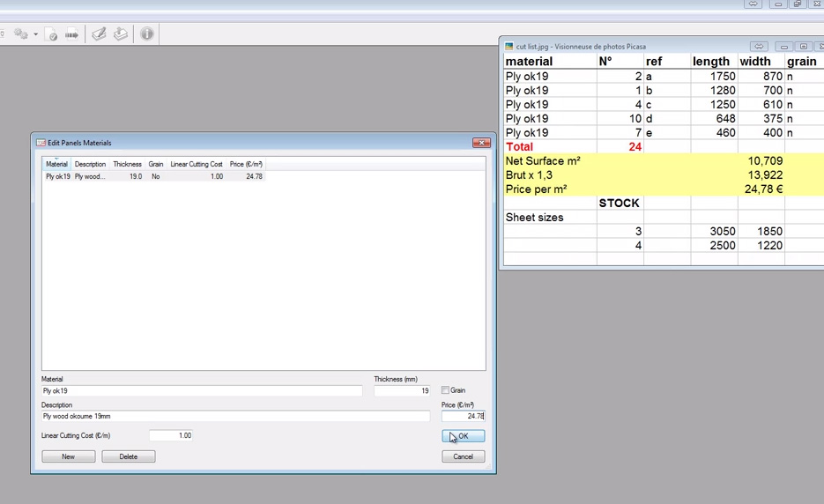
Task: Sort by the Grain column header
Action: tap(156, 164)
